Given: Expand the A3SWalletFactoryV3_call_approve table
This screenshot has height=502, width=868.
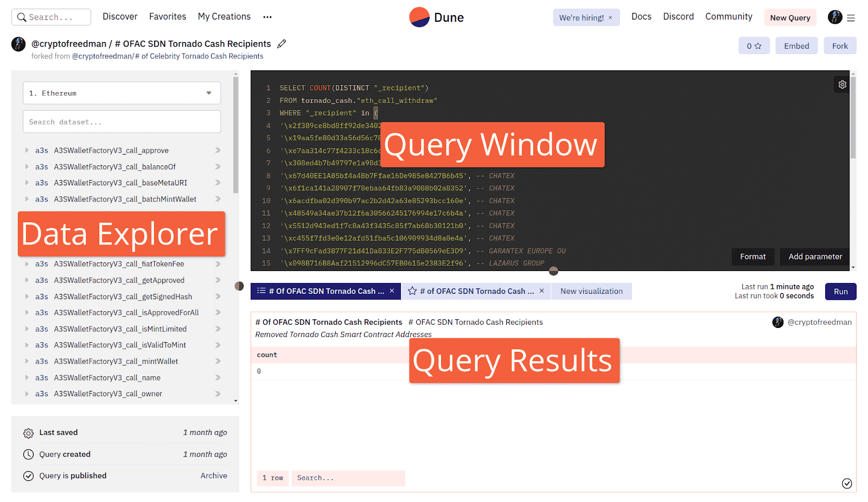Looking at the screenshot, I should (x=27, y=150).
